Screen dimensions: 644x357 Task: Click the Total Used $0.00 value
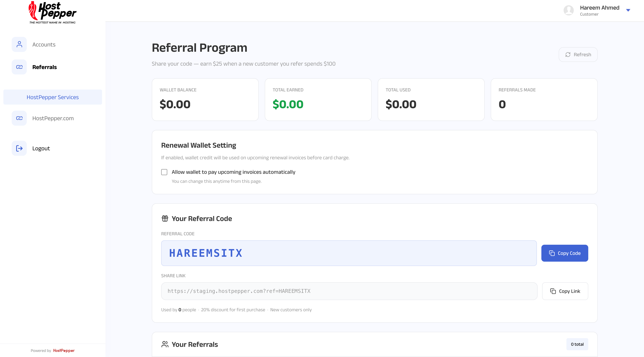click(x=401, y=104)
